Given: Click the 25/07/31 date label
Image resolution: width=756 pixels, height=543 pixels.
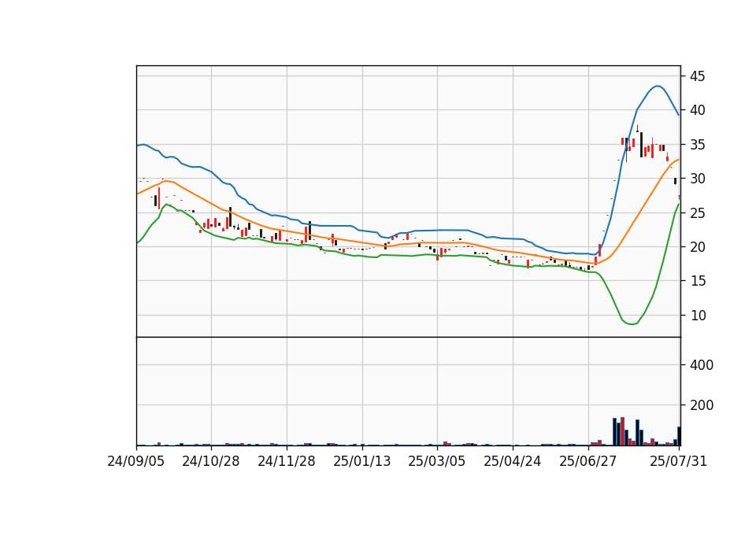Looking at the screenshot, I should [678, 461].
